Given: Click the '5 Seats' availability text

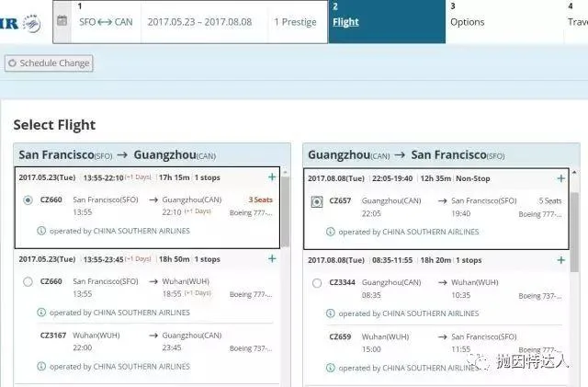Looking at the screenshot, I should pyautogui.click(x=550, y=200).
